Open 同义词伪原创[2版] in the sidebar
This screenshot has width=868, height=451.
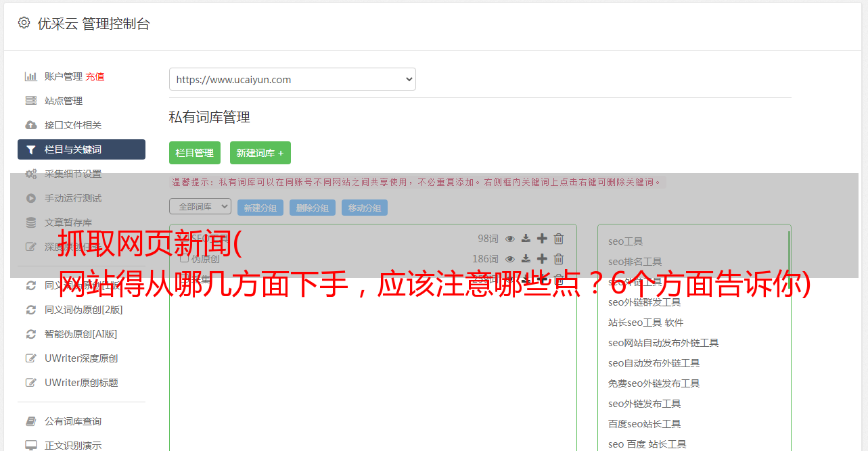tap(84, 310)
